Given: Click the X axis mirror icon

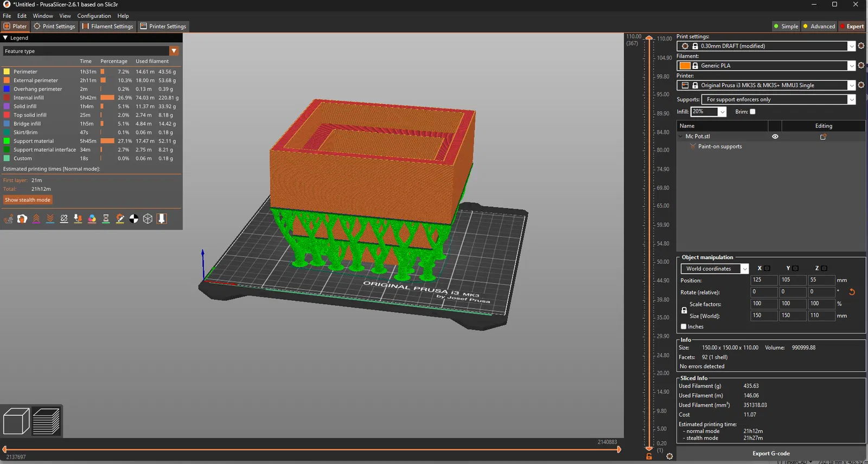Looking at the screenshot, I should coord(767,268).
